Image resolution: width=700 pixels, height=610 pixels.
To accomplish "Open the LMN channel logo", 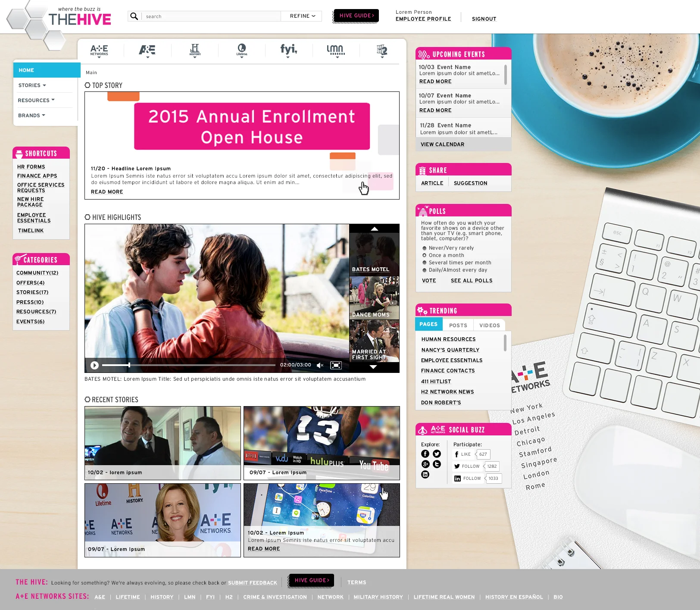I will (x=335, y=50).
